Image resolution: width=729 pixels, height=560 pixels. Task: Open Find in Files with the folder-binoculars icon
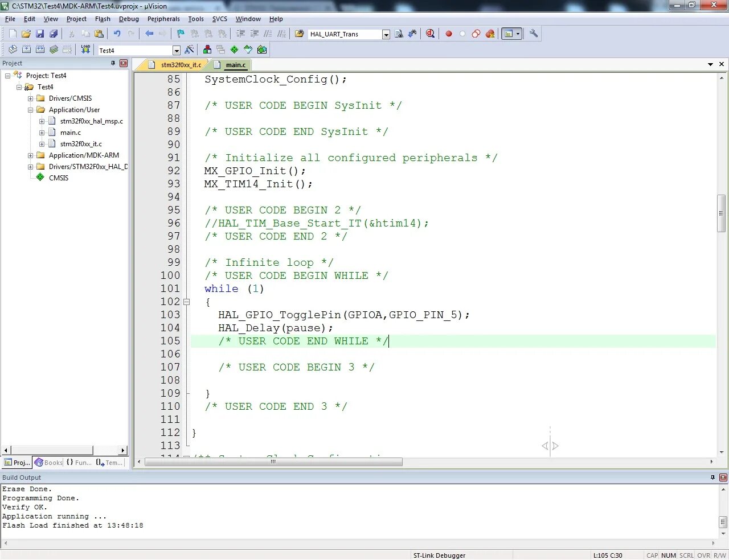(299, 34)
